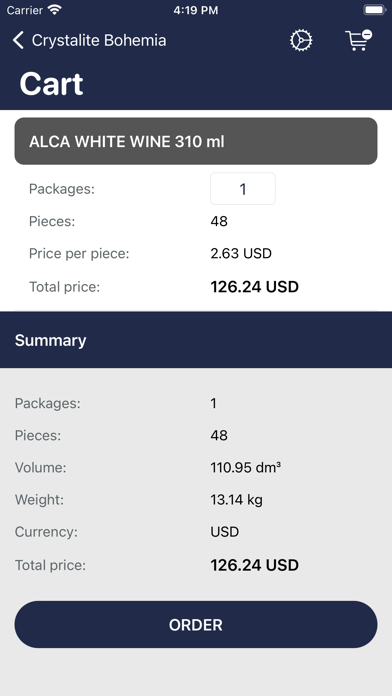
Task: Place the order with ORDER button
Action: click(x=196, y=625)
